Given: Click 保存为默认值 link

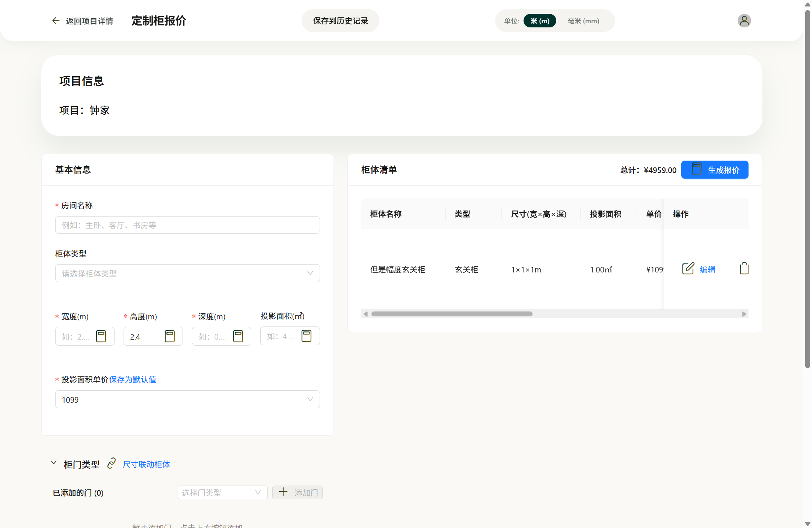Looking at the screenshot, I should click(x=133, y=379).
